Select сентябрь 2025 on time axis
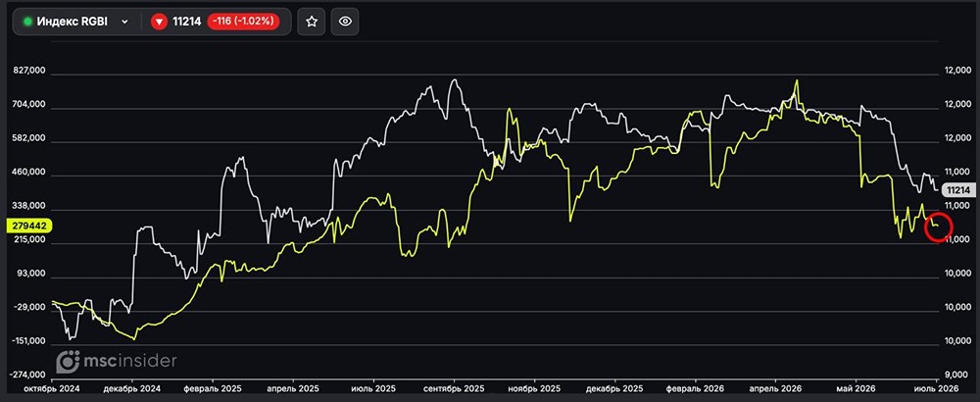Screen dimensions: 980x402 pyautogui.click(x=454, y=389)
